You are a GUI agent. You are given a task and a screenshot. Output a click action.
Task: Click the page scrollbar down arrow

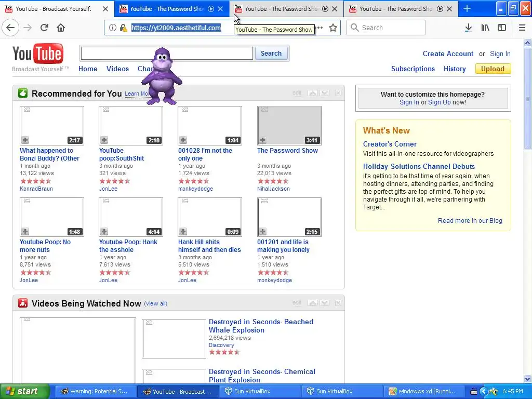coord(527,379)
